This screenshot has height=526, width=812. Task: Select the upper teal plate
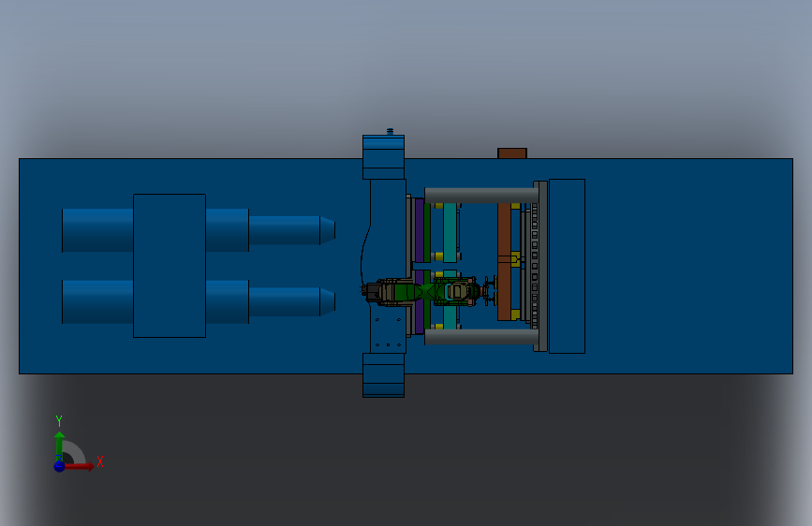click(x=450, y=233)
